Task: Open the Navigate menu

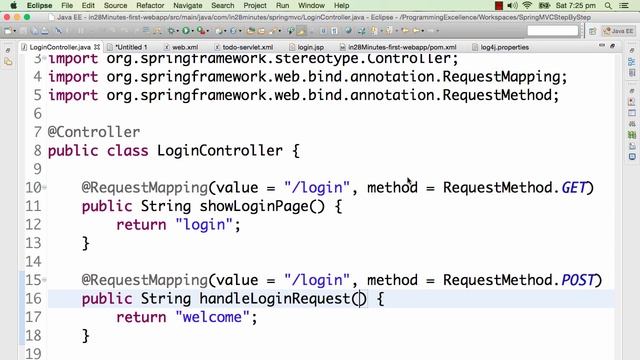Action: 188,6
